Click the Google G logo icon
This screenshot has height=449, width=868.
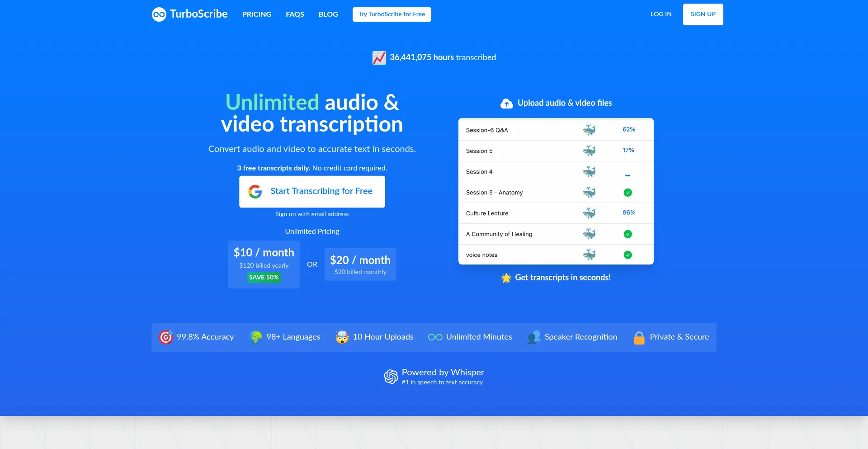pyautogui.click(x=255, y=192)
